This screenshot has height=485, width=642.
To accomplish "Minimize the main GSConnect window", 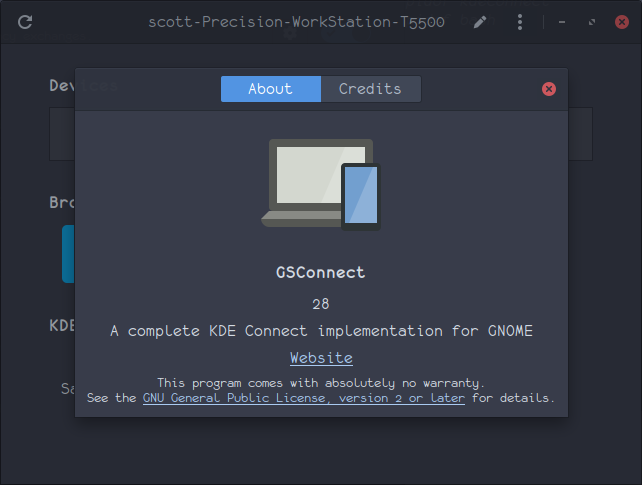I will coord(562,22).
